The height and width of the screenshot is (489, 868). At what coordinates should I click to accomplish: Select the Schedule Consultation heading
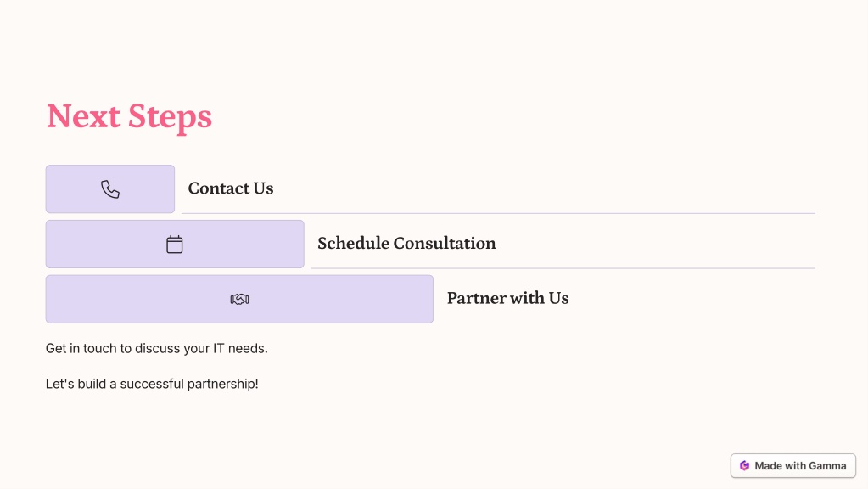point(406,243)
